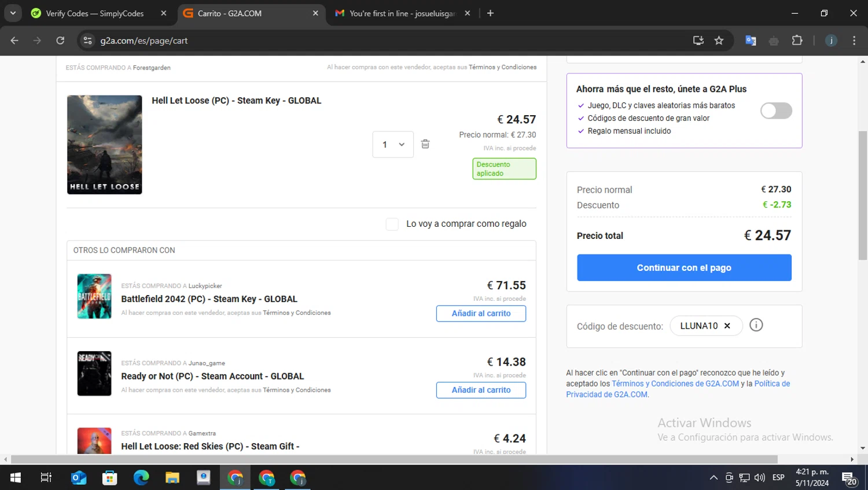
Task: Open Hell Let Loose (PC) Steam Key title
Action: tap(236, 101)
